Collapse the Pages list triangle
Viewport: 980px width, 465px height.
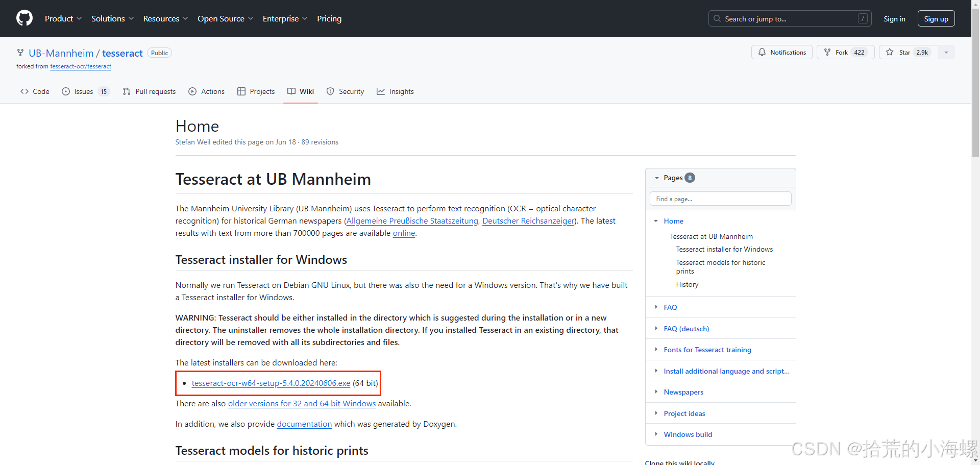(656, 178)
